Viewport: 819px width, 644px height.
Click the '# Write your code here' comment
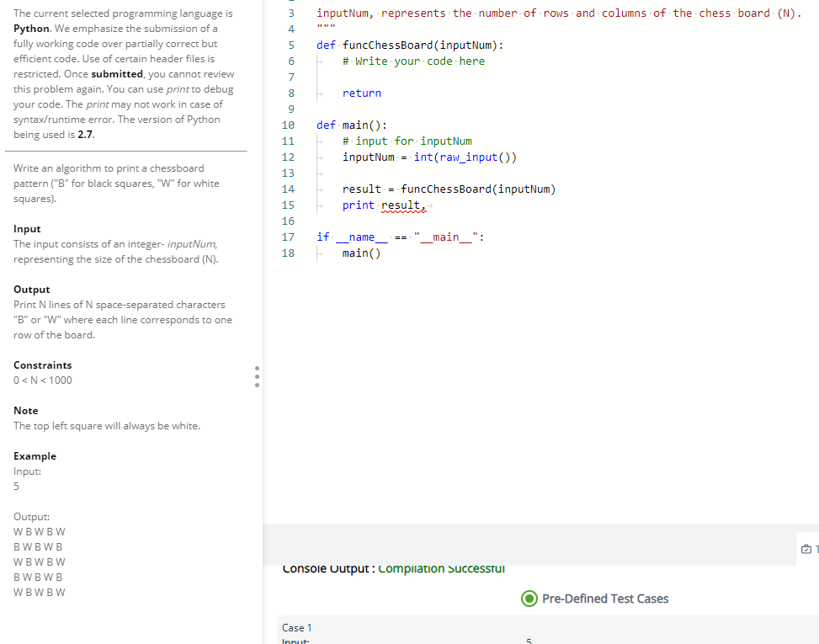tap(413, 61)
